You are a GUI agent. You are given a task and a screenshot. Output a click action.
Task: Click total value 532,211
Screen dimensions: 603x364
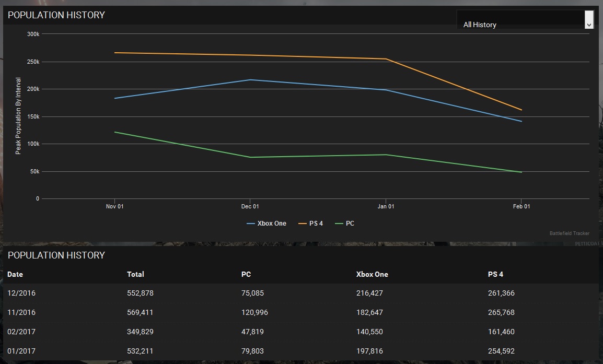141,351
